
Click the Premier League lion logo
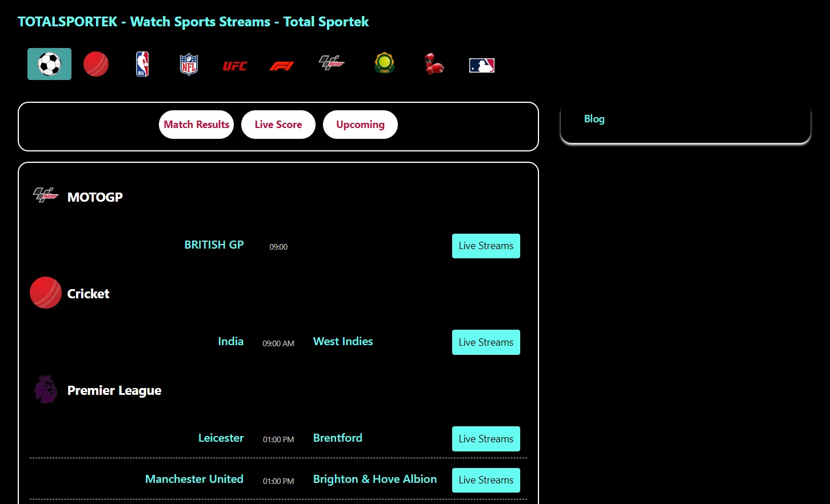click(46, 389)
